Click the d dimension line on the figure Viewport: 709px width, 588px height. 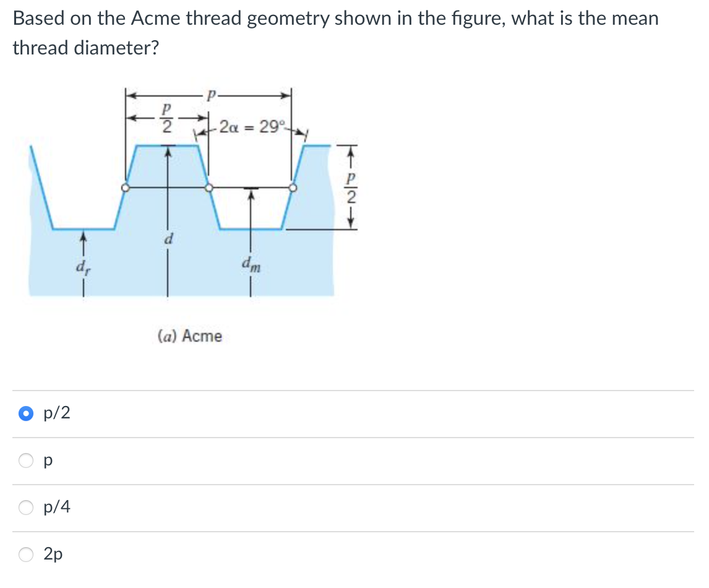(x=169, y=238)
